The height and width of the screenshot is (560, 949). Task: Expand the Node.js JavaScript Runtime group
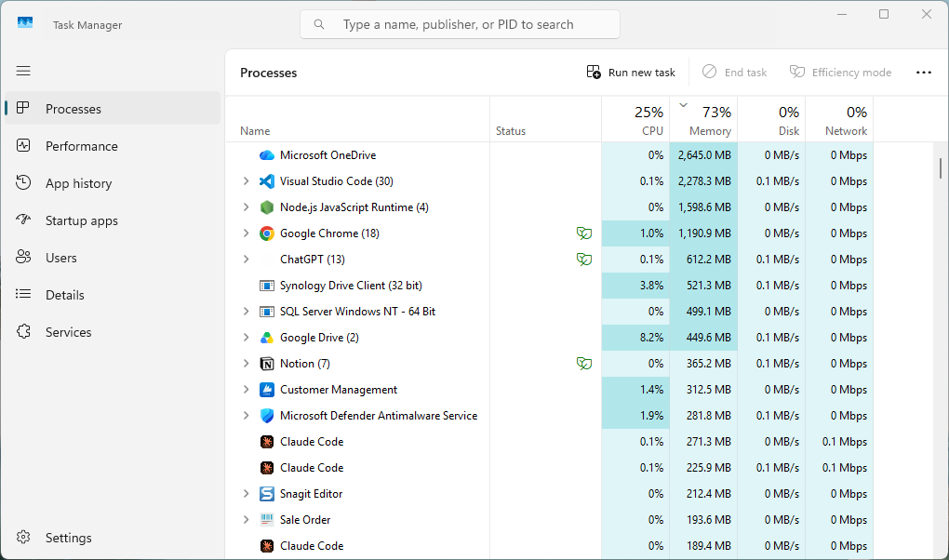tap(246, 207)
